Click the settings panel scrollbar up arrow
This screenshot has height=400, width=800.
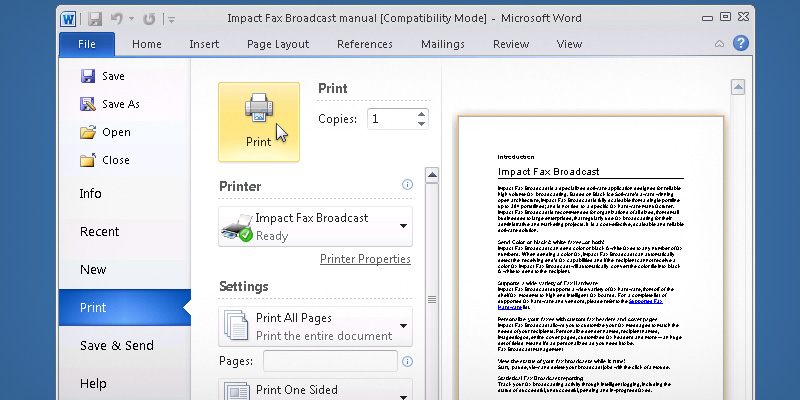tap(432, 175)
